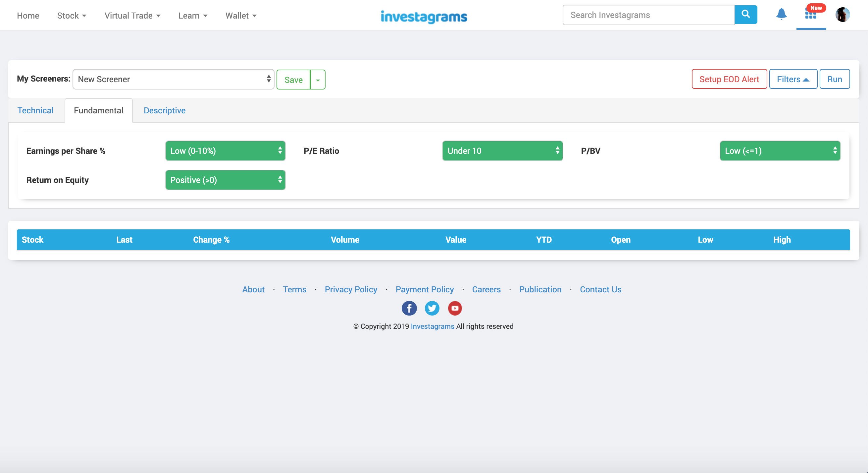Switch to the Technical tab
Screen dimensions: 868x473
click(35, 110)
